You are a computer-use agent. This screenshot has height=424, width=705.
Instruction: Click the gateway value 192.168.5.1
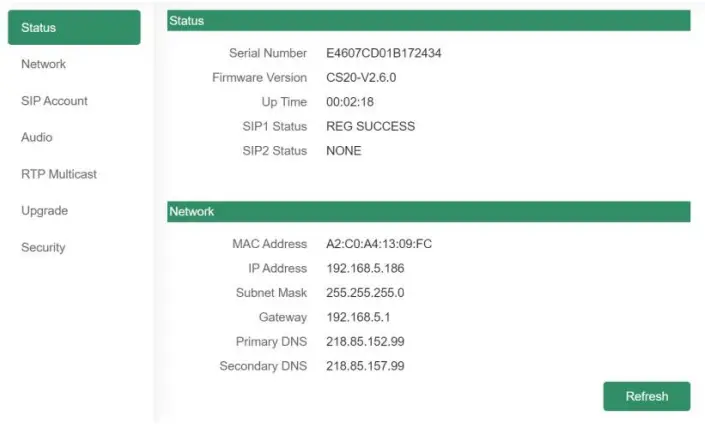[358, 317]
